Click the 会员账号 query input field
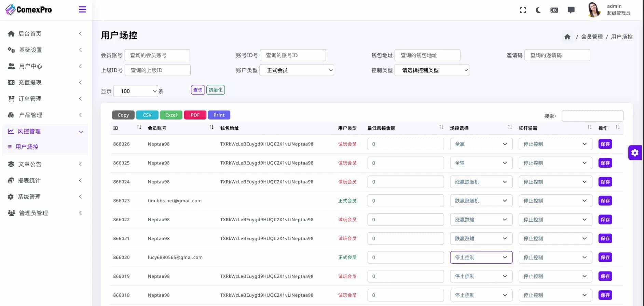Viewport: 644px width, 306px height. pyautogui.click(x=157, y=55)
